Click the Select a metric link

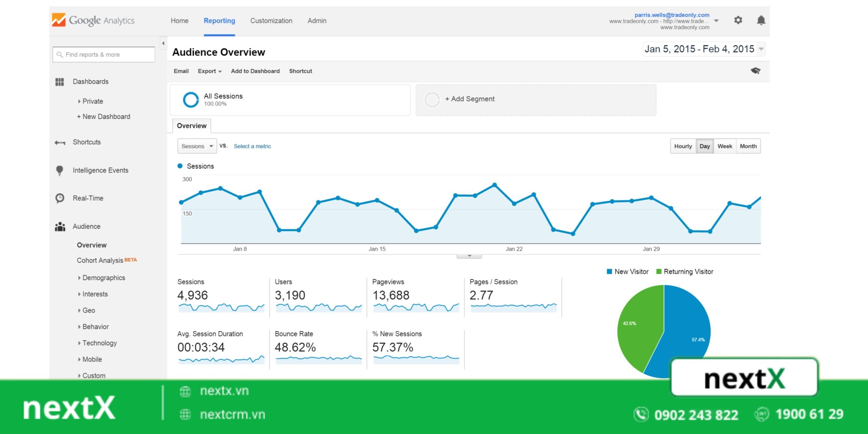[252, 146]
